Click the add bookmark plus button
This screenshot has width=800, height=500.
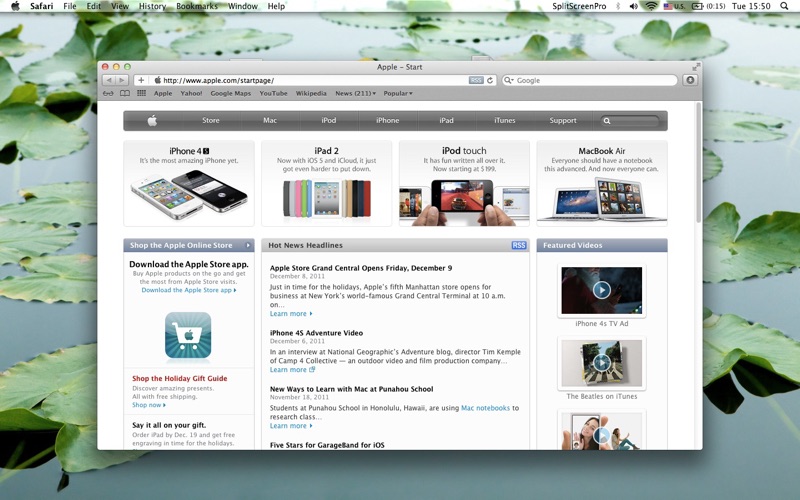tap(141, 80)
